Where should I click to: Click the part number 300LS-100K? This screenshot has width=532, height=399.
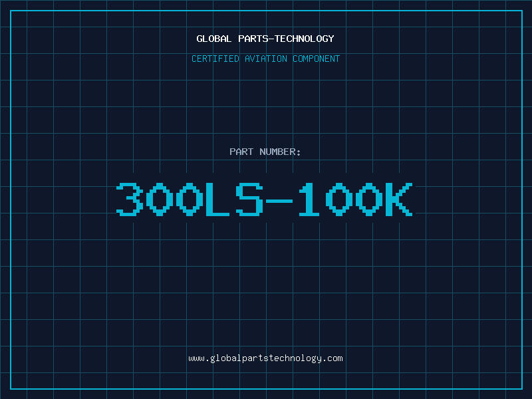[265, 199]
